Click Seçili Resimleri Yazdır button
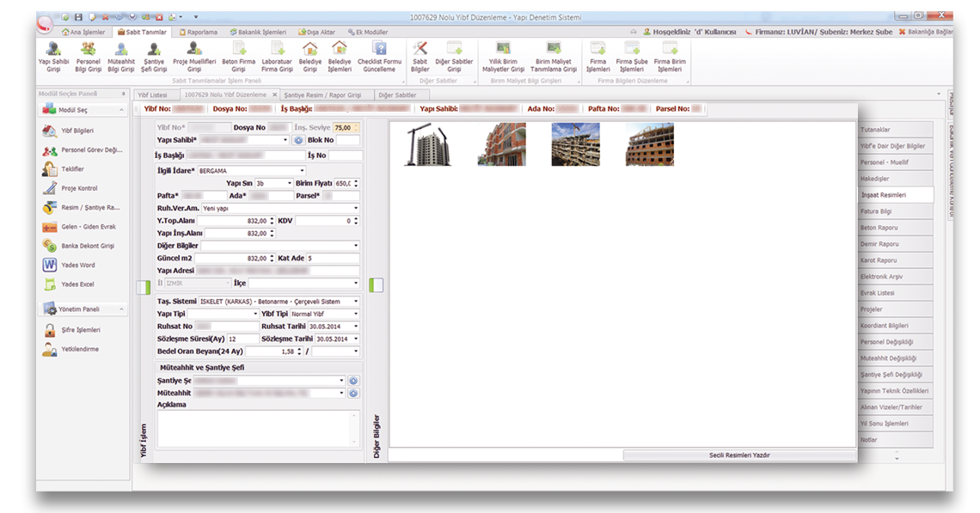The height and width of the screenshot is (513, 980). (x=738, y=455)
